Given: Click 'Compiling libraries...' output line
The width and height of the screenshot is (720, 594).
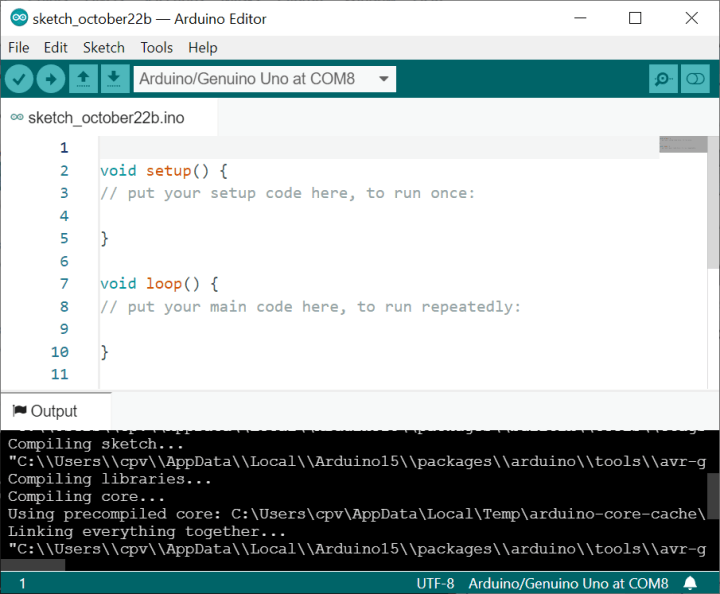Looking at the screenshot, I should pyautogui.click(x=110, y=479).
